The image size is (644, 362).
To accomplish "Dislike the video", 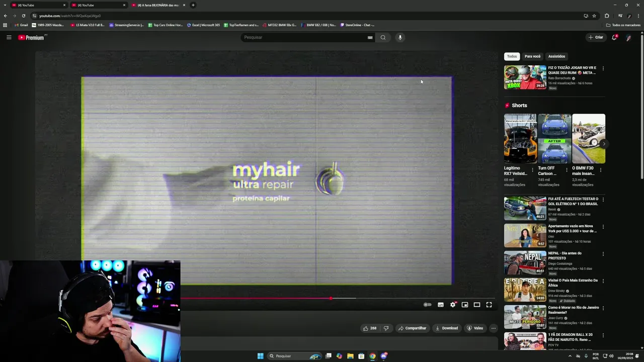I will pos(386,328).
